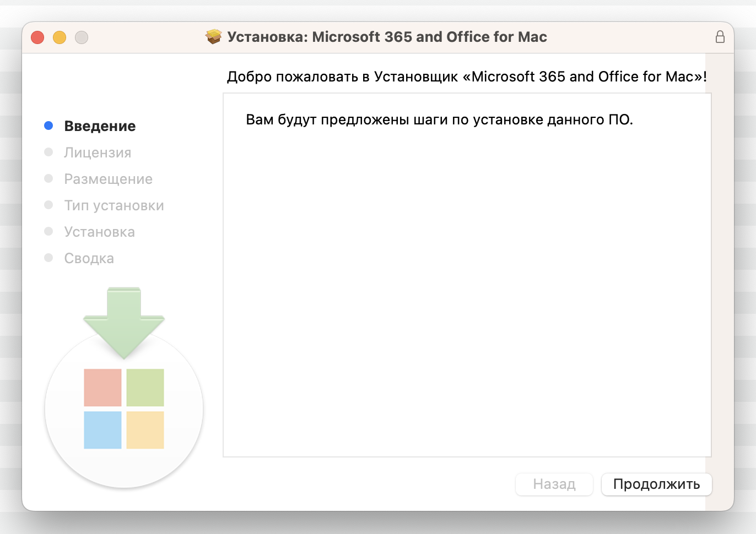This screenshot has height=534, width=756.
Task: Click the Microsoft logo installer graphic
Action: pyautogui.click(x=124, y=409)
